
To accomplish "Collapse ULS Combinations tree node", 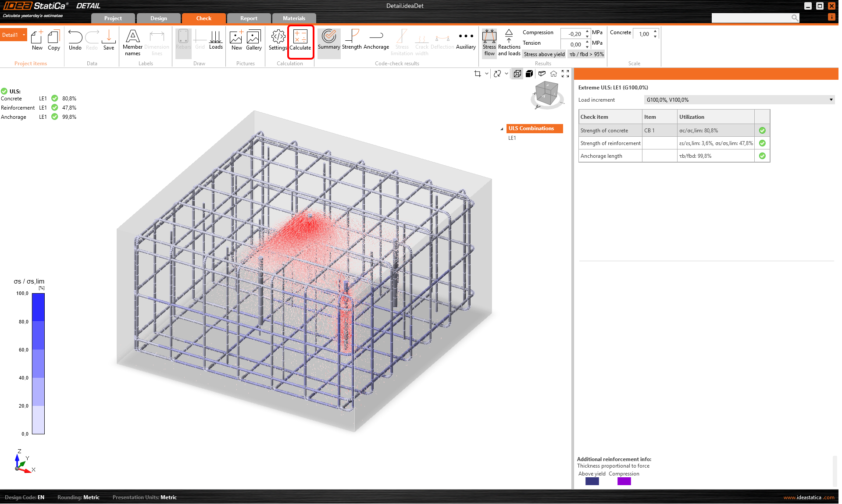I will click(x=502, y=129).
